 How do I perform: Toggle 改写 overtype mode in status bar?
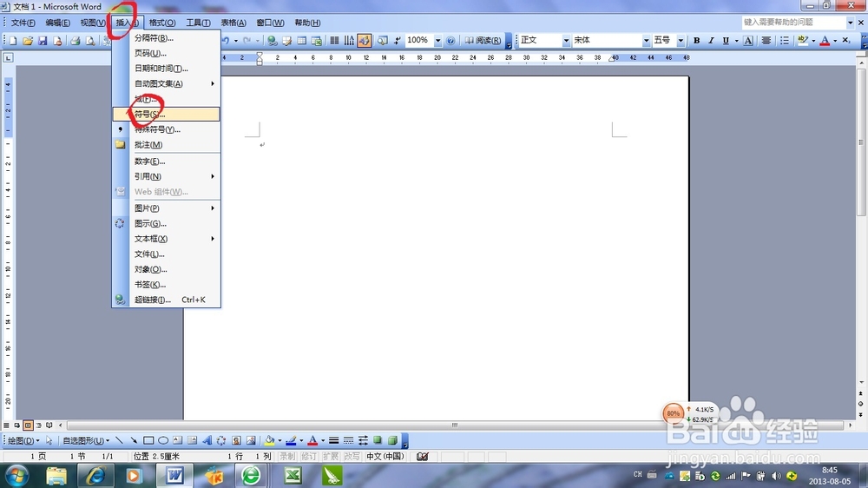pyautogui.click(x=352, y=457)
